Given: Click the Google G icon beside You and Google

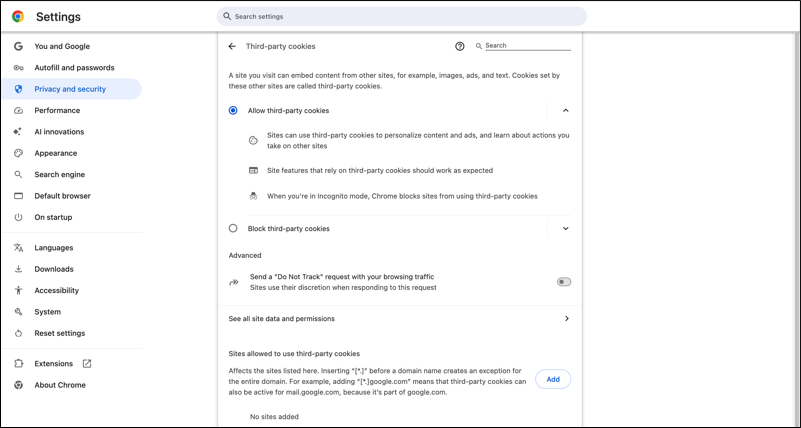Looking at the screenshot, I should click(x=18, y=46).
